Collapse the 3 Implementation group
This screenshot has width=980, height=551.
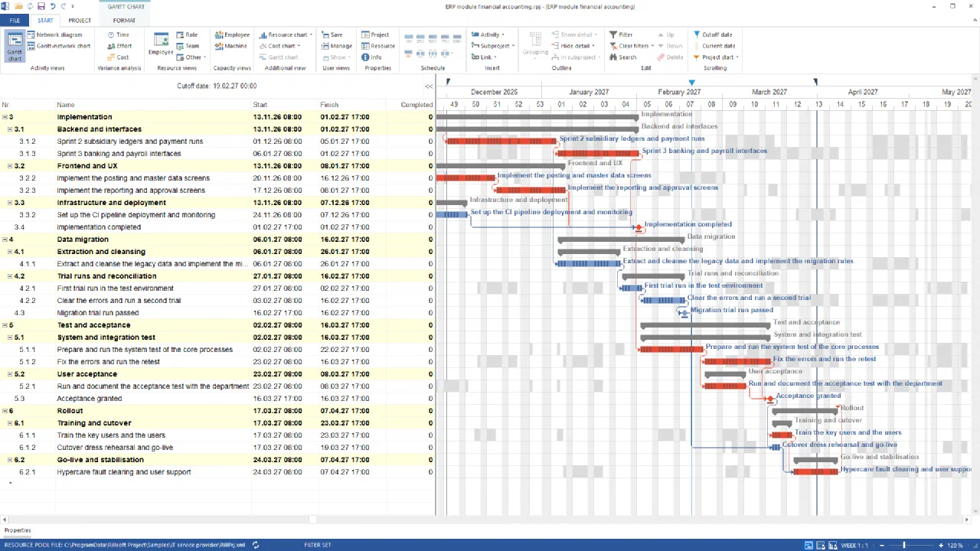coord(5,117)
